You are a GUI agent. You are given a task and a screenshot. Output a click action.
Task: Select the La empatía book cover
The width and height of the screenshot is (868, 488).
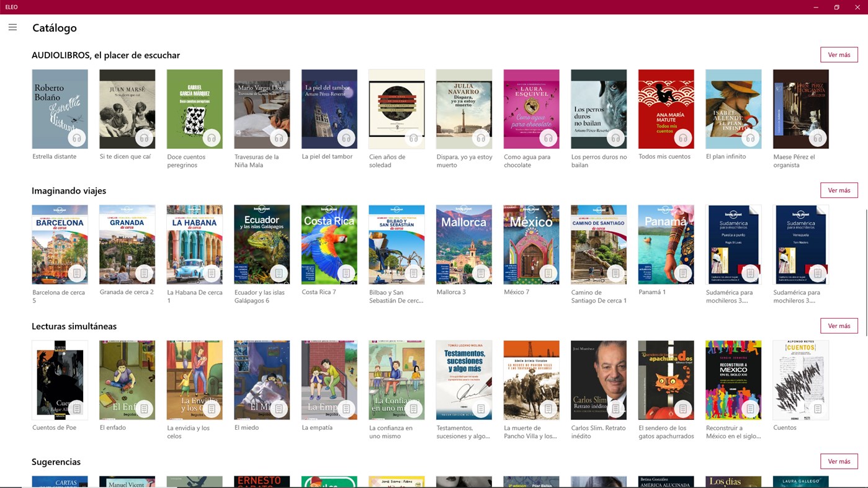(329, 379)
